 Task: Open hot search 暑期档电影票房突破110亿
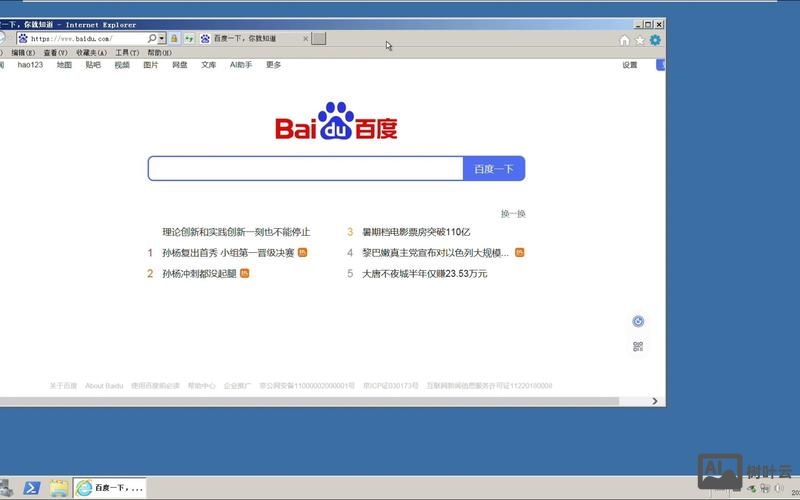416,232
